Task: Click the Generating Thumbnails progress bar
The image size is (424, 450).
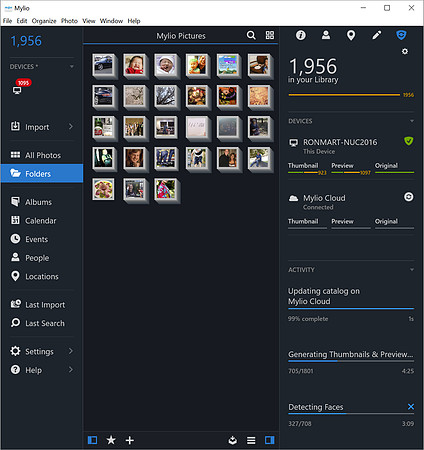Action: (351, 361)
